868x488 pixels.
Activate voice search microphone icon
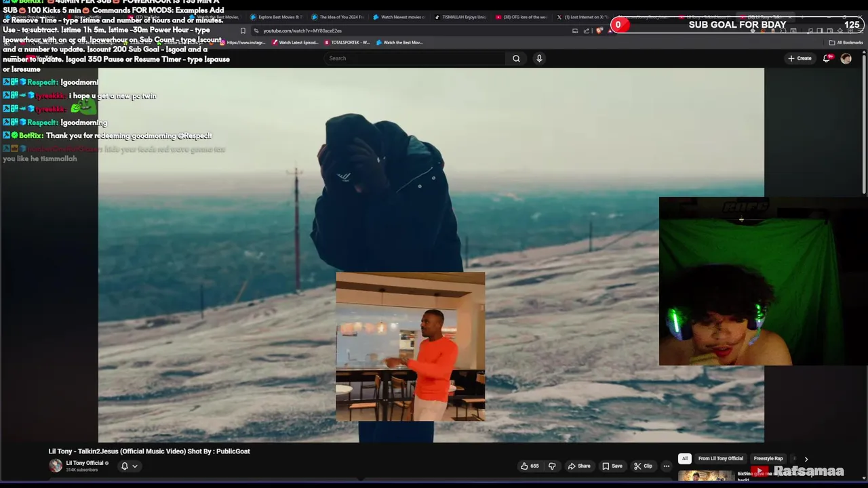coord(539,58)
